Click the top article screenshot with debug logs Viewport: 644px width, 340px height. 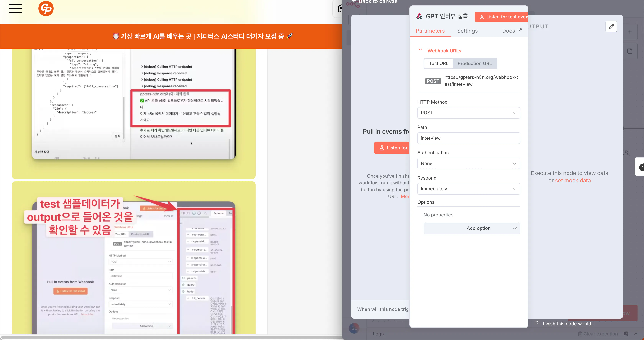pos(134,104)
